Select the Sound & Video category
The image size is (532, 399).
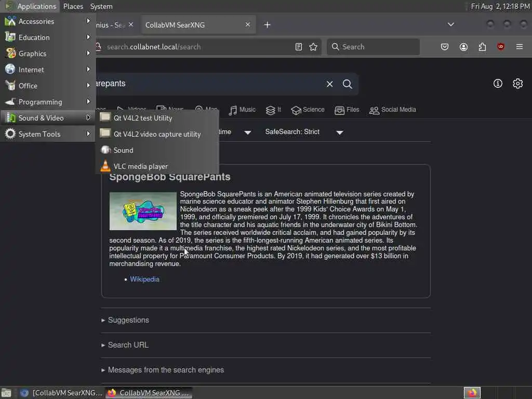[x=47, y=118]
